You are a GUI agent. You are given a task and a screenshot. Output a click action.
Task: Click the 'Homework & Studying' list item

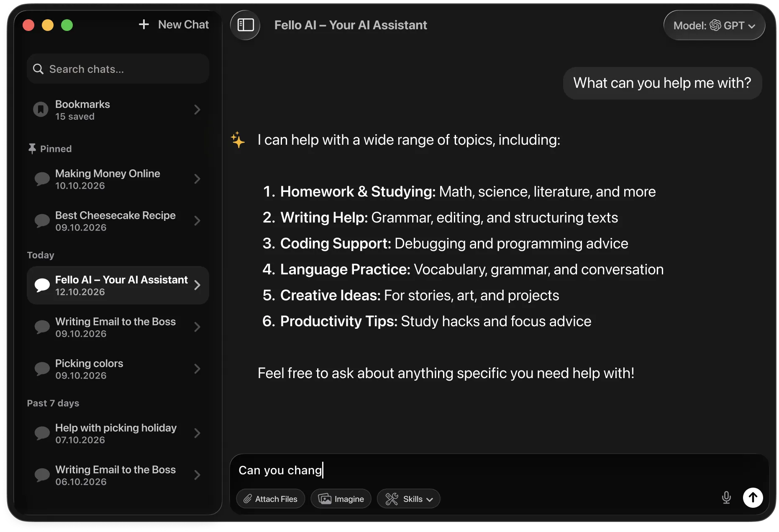[x=459, y=192]
